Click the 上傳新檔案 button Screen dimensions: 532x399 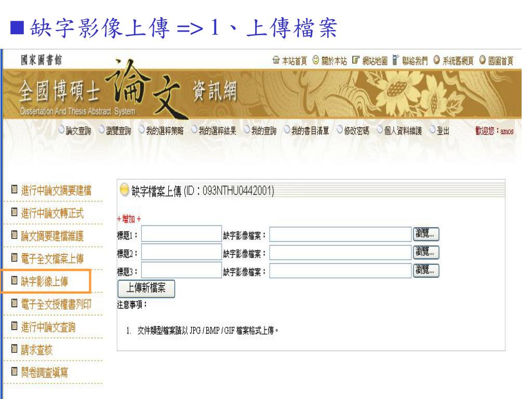146,289
